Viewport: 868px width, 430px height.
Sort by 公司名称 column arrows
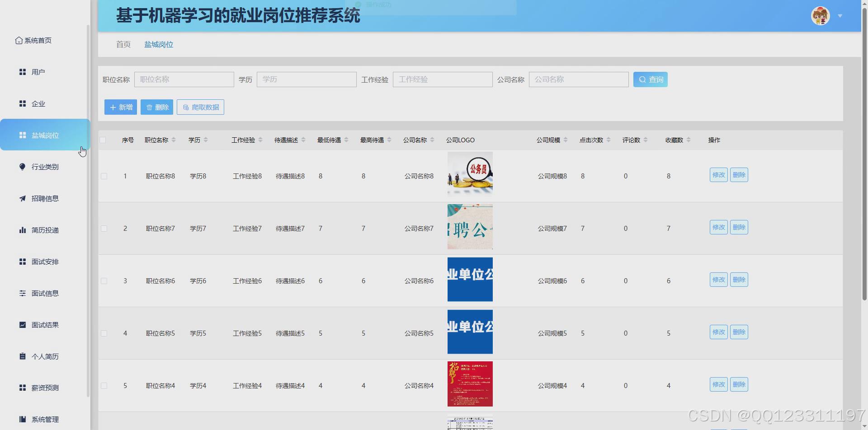tap(432, 140)
